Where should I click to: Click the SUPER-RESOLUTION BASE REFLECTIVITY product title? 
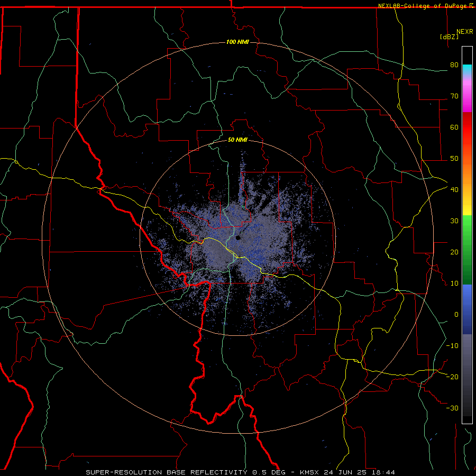click(x=167, y=472)
